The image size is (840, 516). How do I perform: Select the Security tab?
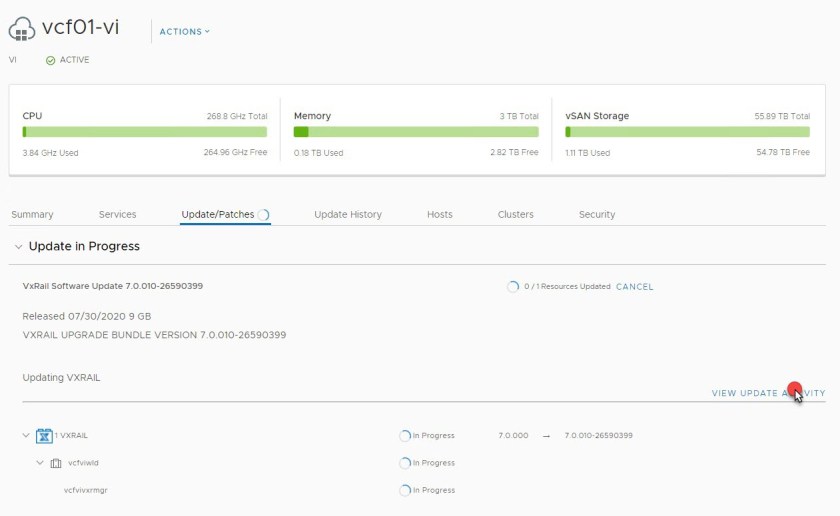596,215
